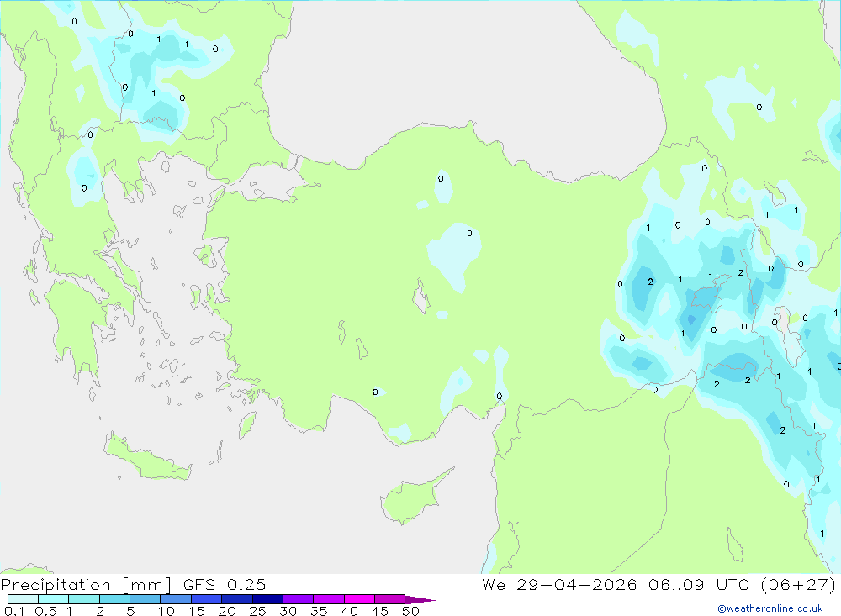Pick the 15–20 mm legend color swatch
This screenshot has height=616, width=841.
tap(207, 599)
